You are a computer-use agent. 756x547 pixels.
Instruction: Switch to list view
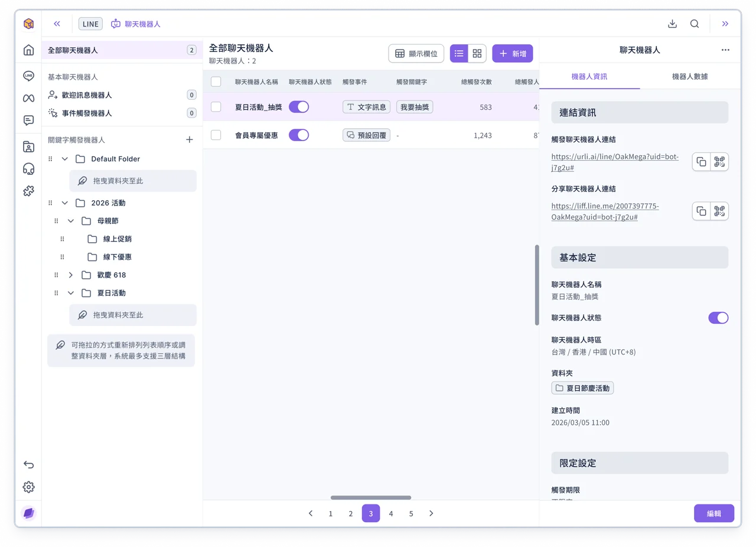tap(459, 53)
